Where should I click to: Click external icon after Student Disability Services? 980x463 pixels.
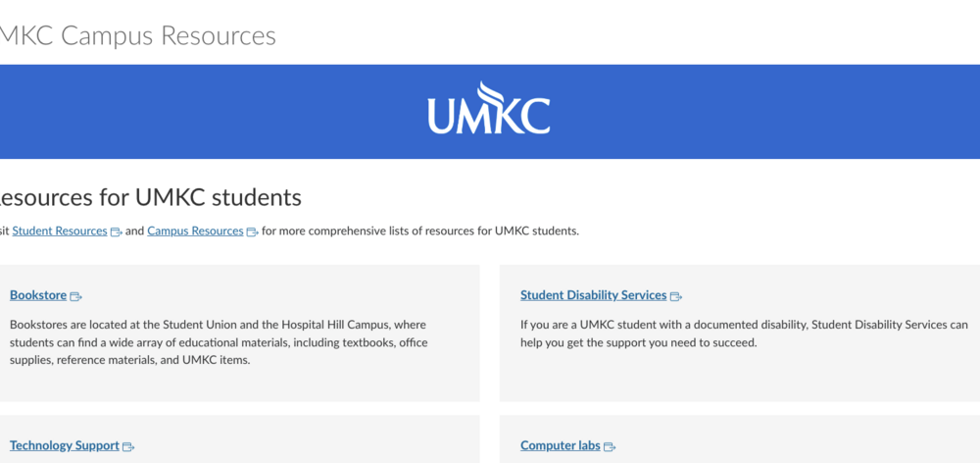tap(675, 296)
